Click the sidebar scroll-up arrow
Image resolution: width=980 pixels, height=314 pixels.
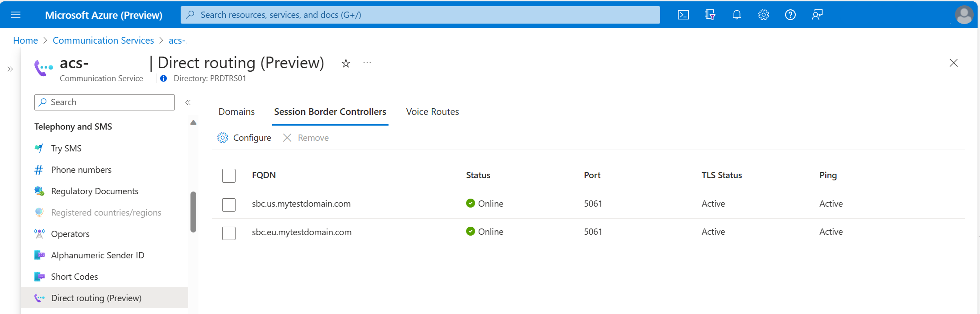point(193,122)
